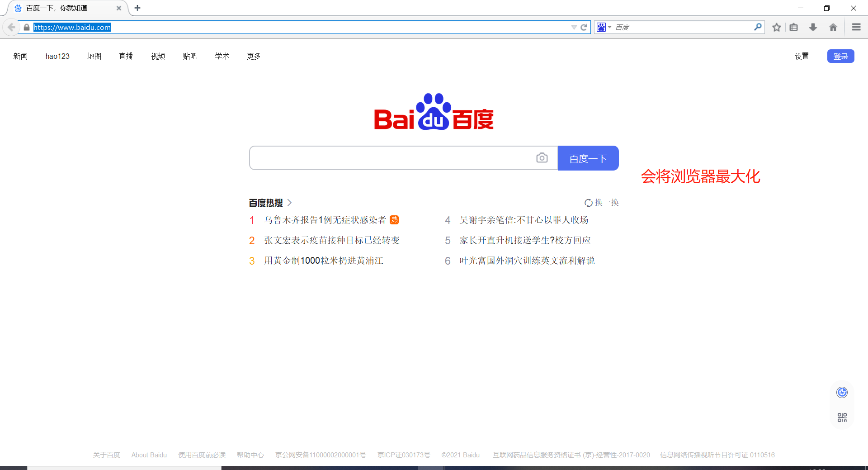
Task: Click the blue circular assistant icon
Action: pos(842,392)
